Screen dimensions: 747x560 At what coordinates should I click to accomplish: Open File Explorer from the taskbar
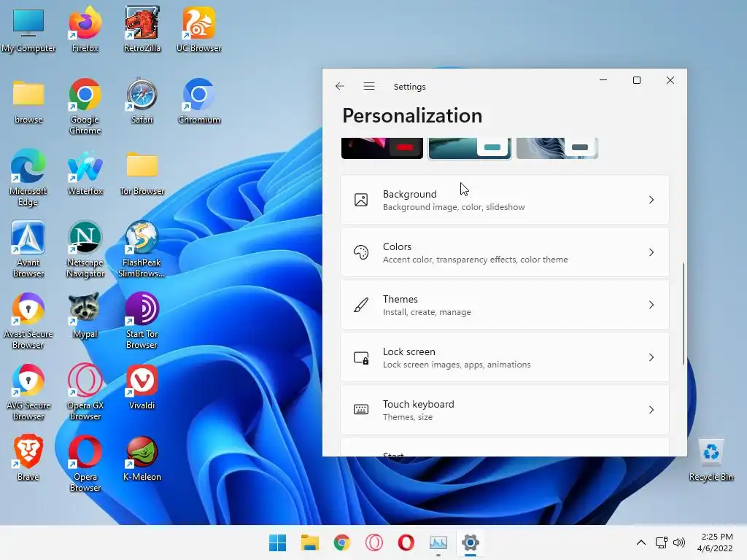tap(309, 542)
